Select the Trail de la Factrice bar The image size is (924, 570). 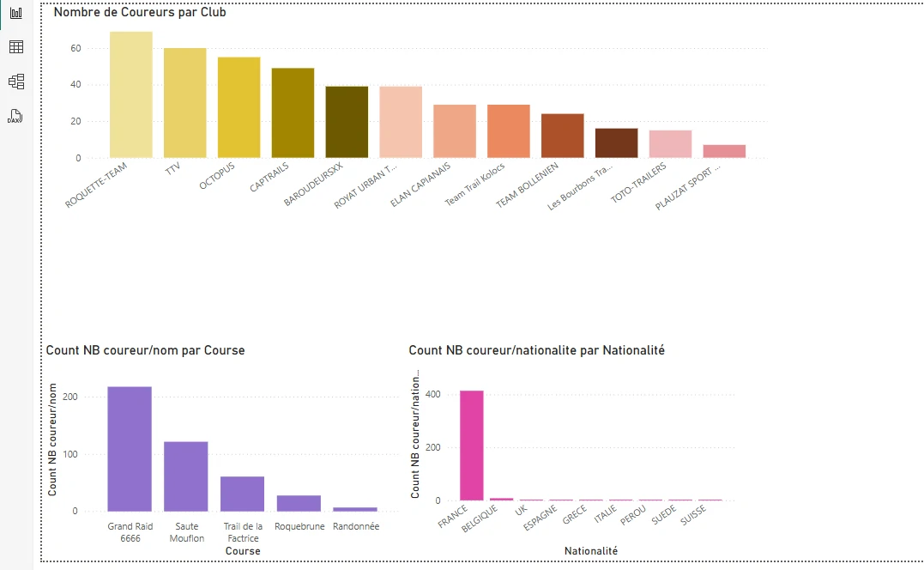tap(243, 494)
